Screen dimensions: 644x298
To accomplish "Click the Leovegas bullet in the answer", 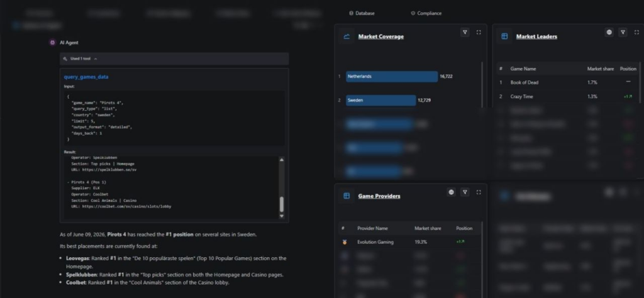I will pyautogui.click(x=176, y=262).
